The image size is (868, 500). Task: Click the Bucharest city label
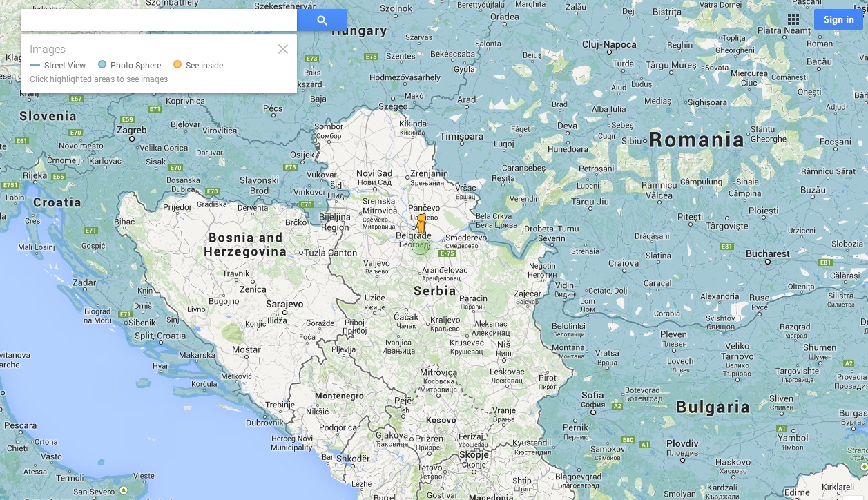[x=766, y=253]
